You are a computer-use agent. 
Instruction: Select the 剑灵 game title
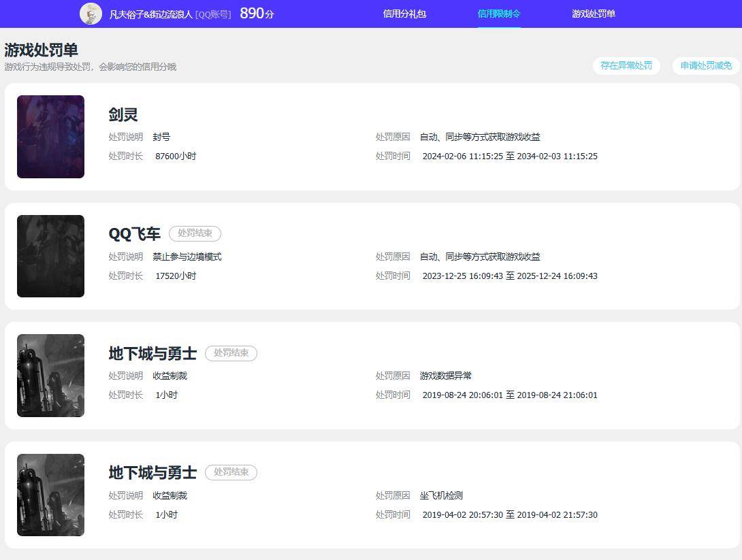point(123,115)
